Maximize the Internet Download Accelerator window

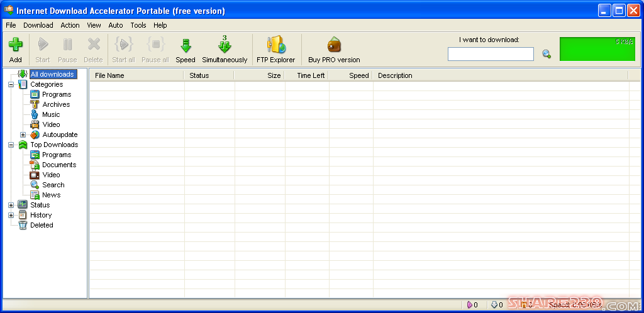pos(619,11)
